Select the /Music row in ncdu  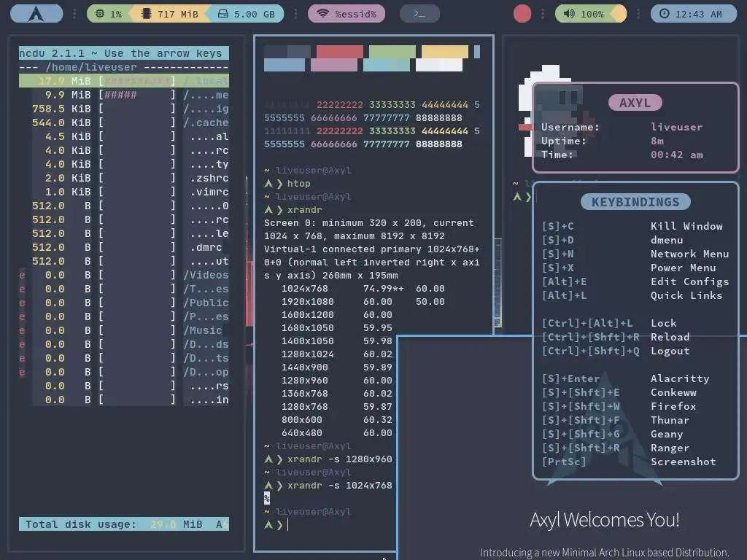click(124, 330)
